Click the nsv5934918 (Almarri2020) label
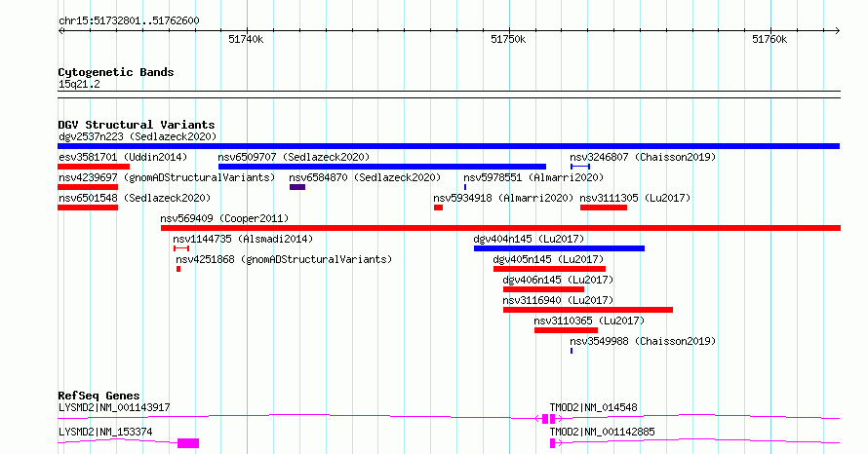This screenshot has height=454, width=868. coord(503,198)
